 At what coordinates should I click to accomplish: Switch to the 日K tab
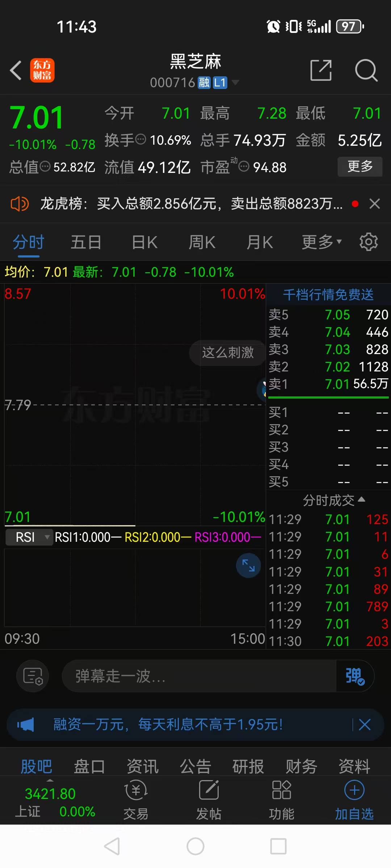coord(144,242)
